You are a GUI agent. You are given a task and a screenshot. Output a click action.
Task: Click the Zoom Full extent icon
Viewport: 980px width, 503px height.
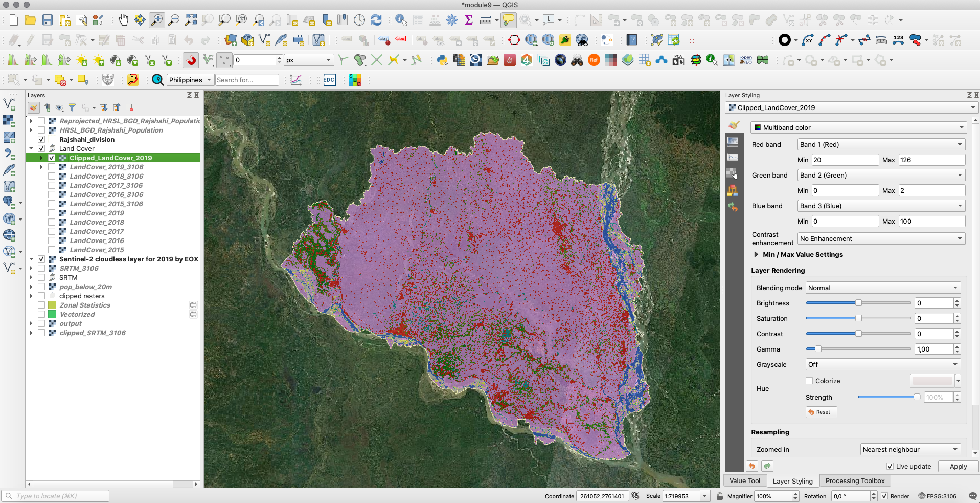pos(191,20)
